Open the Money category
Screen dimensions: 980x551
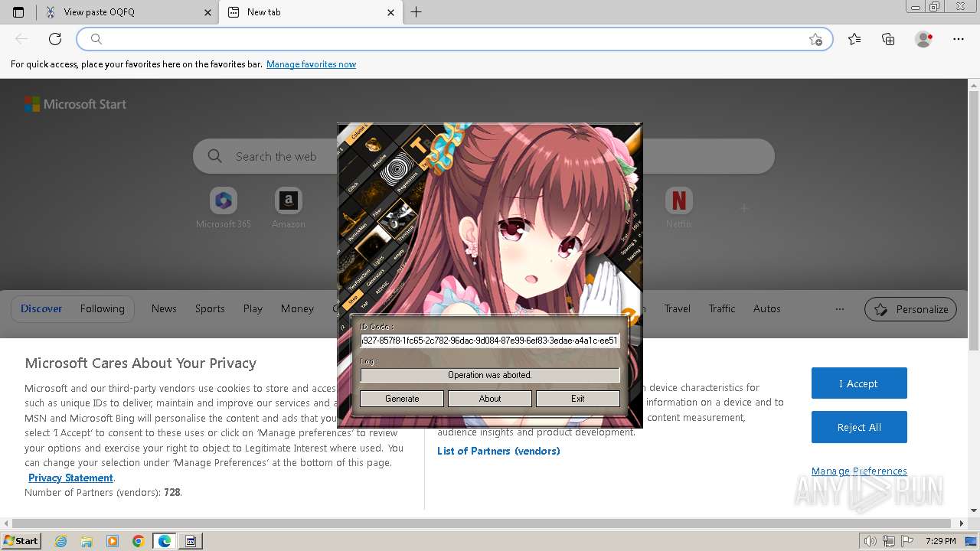[x=297, y=309]
